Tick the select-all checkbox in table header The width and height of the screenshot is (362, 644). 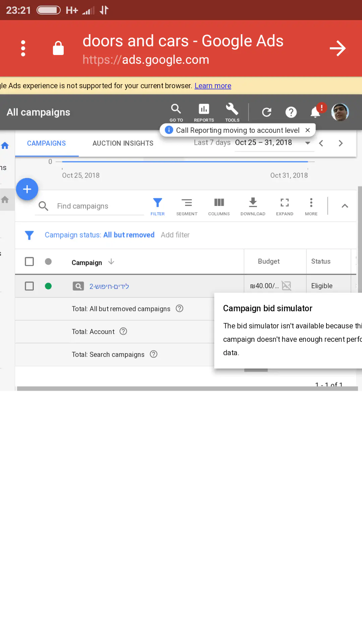click(29, 262)
